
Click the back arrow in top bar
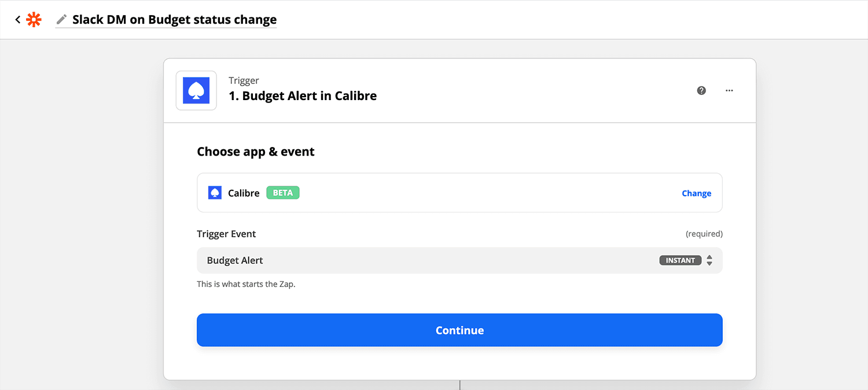click(x=18, y=20)
